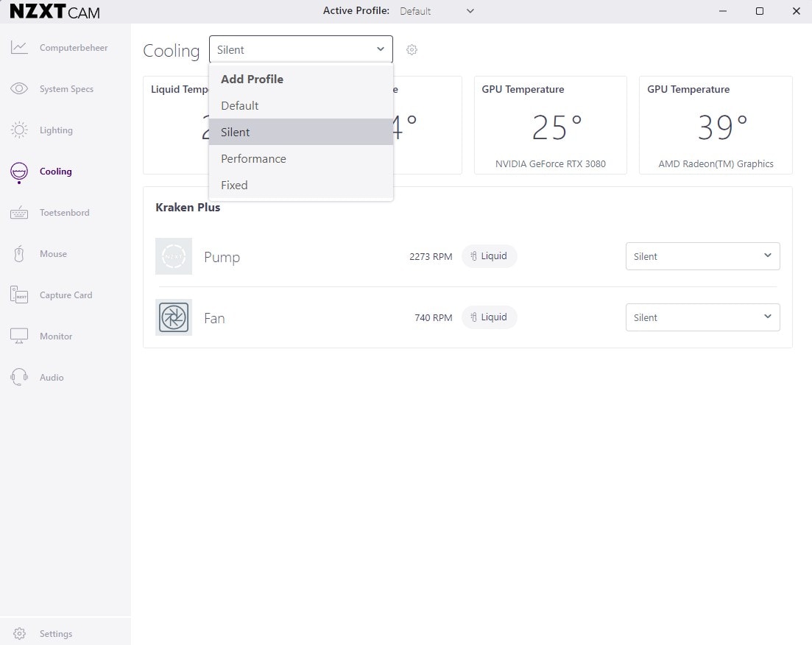Go to the Computerbeheer section
Viewport: 812px width, 645px height.
click(x=74, y=48)
